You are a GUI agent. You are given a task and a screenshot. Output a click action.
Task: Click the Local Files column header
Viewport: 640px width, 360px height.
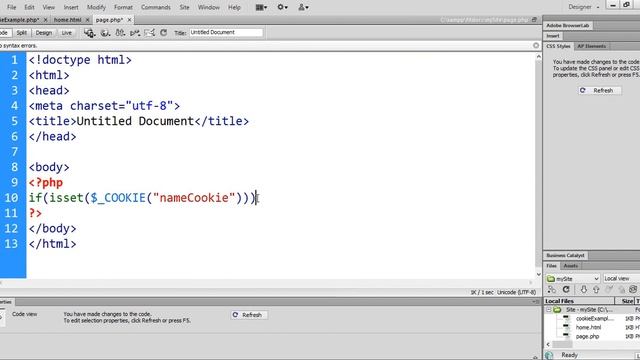tap(579, 301)
